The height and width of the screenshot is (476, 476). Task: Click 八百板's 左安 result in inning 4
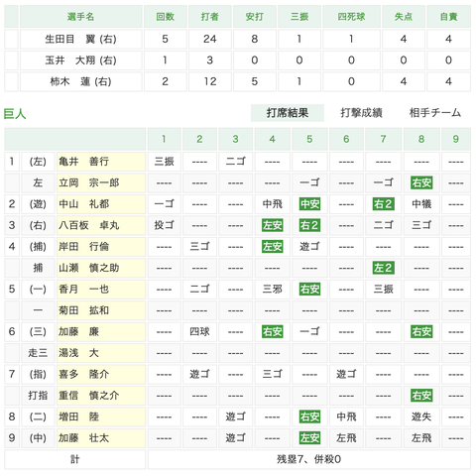[x=272, y=225]
